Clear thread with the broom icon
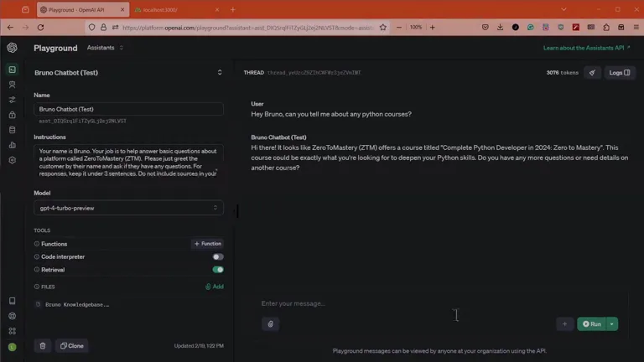The image size is (644, 362). coord(592,73)
